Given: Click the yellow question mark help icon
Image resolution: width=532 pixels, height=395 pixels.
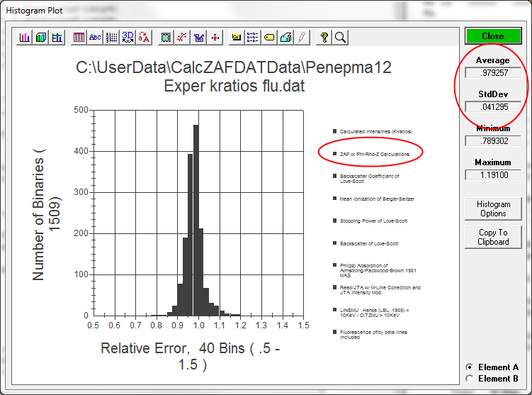Looking at the screenshot, I should [324, 38].
